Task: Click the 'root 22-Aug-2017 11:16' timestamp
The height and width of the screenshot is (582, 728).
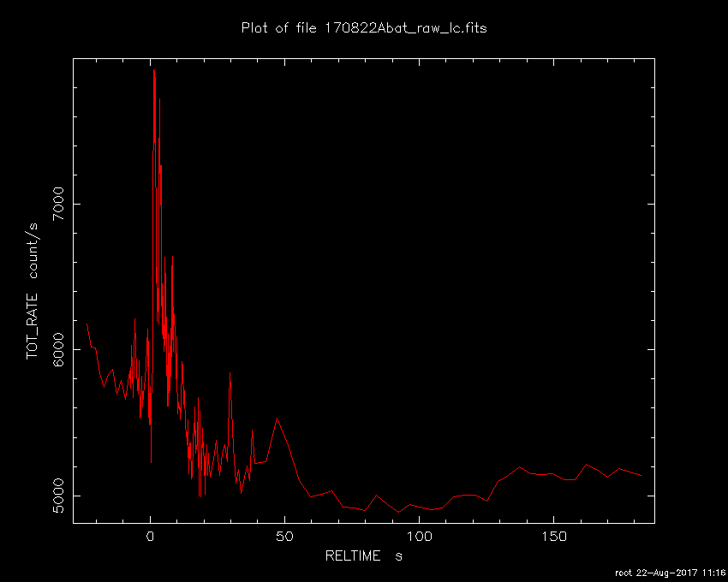Action: (670, 573)
